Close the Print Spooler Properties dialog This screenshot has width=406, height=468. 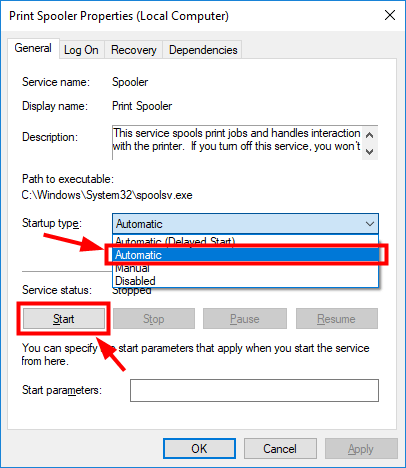pyautogui.click(x=390, y=15)
